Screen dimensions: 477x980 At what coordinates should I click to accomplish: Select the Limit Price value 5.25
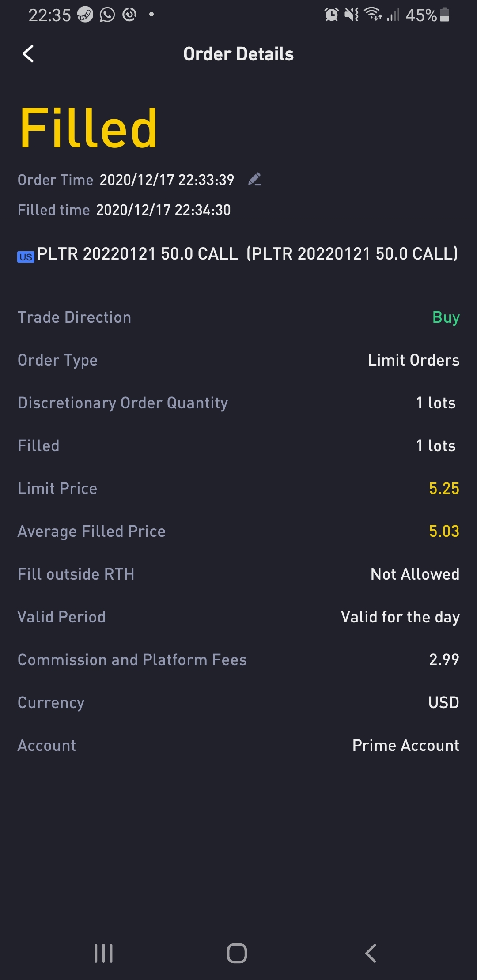tap(444, 489)
